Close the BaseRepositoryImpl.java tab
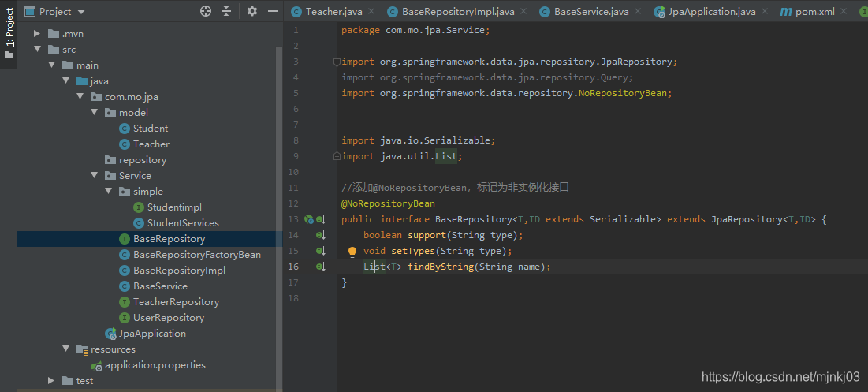The image size is (868, 392). 523,11
